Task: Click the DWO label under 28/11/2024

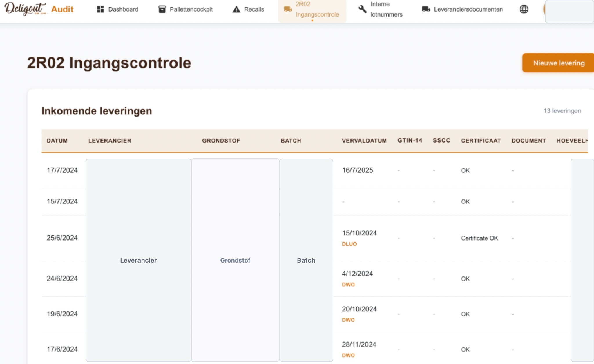Action: pyautogui.click(x=348, y=355)
